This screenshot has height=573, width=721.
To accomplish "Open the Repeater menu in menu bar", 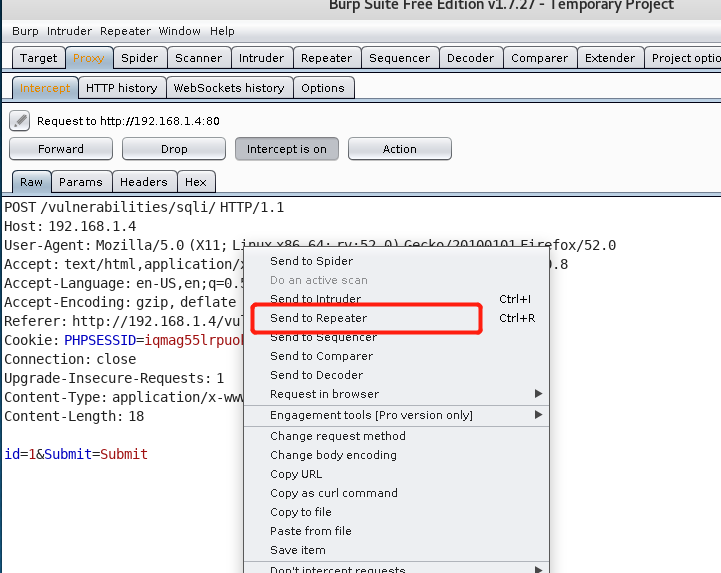I will tap(126, 31).
